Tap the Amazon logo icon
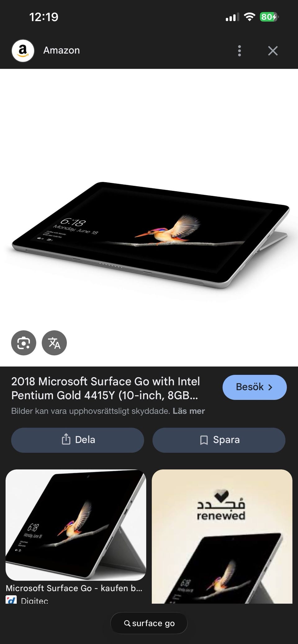 (23, 51)
